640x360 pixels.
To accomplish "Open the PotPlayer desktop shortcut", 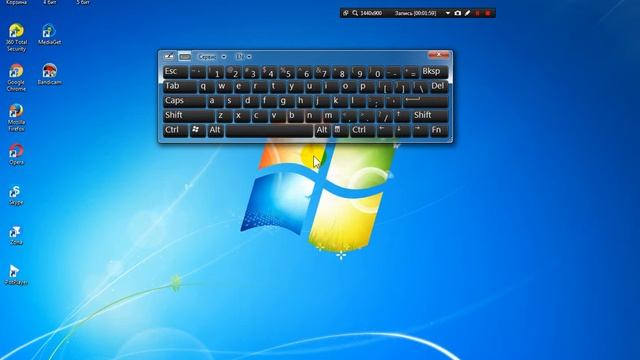I will point(16,275).
